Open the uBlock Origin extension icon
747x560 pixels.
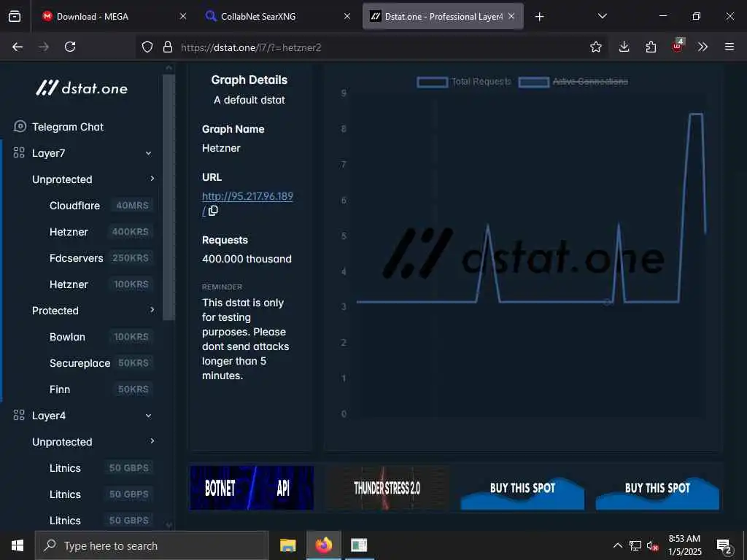[678, 46]
